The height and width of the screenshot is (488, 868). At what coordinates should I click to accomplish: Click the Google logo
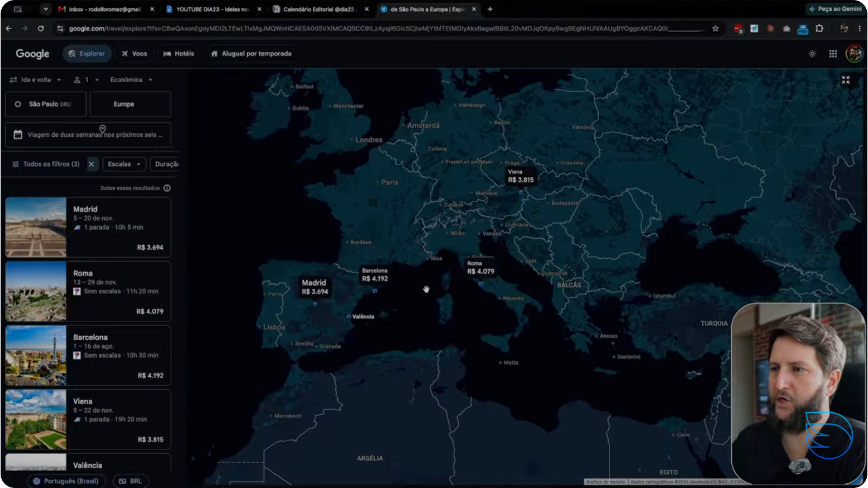click(33, 54)
